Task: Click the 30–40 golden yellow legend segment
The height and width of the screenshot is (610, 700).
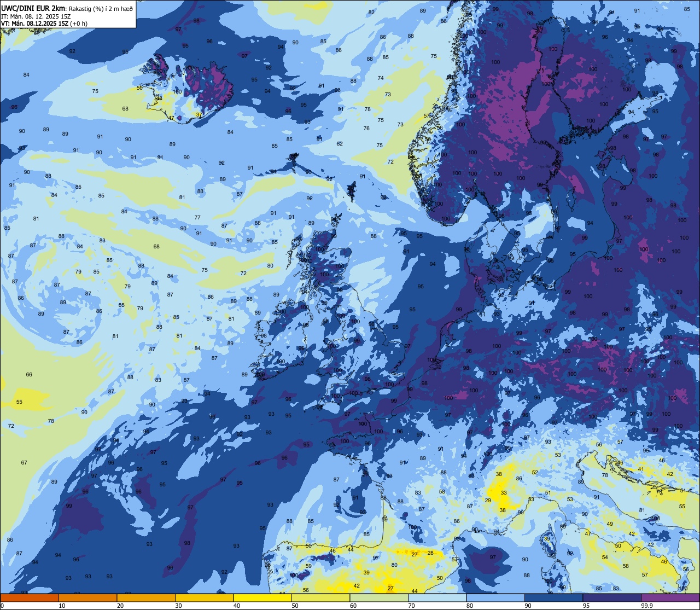Action: (x=204, y=597)
